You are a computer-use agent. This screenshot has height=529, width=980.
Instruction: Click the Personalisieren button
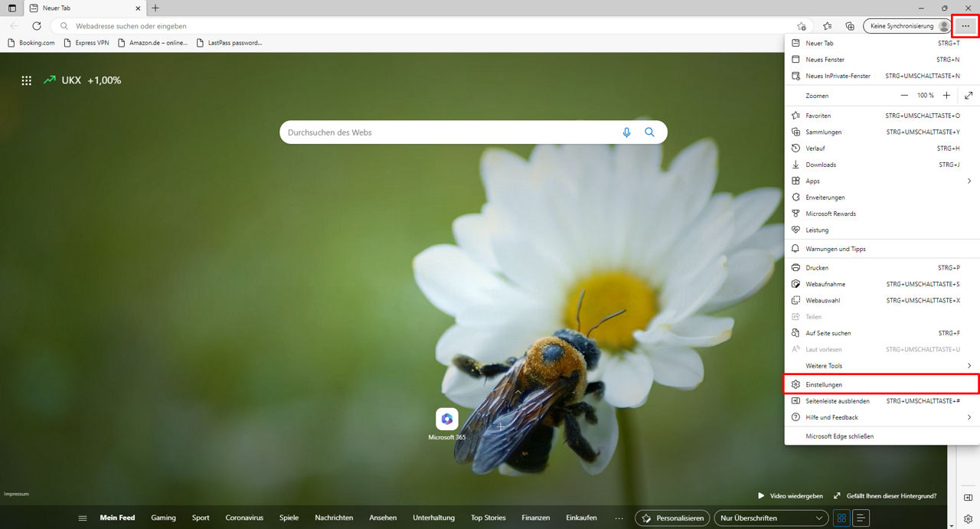click(x=672, y=518)
